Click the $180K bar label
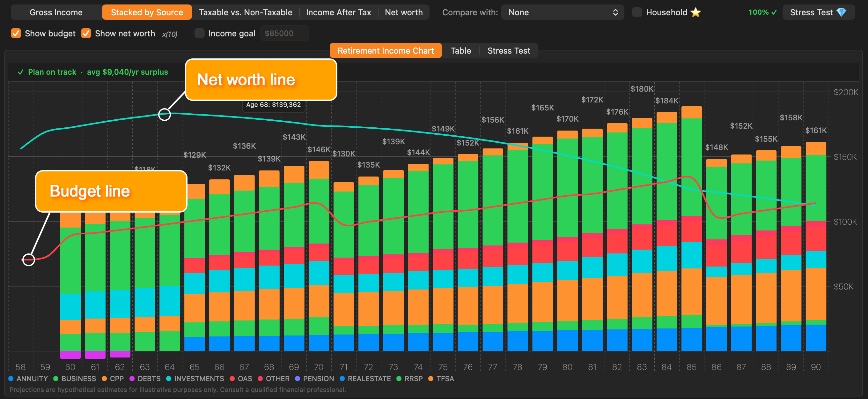Screen dimensions: 868x399 [642, 89]
